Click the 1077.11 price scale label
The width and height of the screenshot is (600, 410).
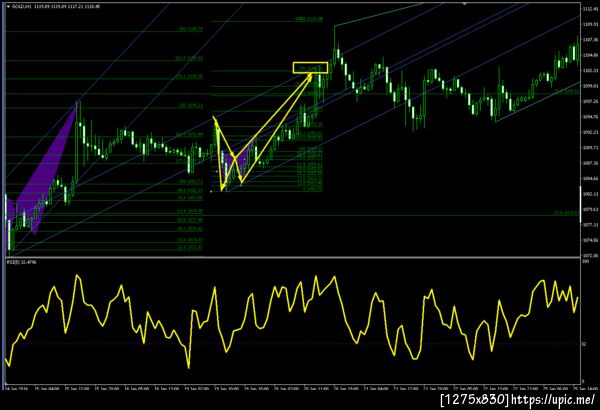pyautogui.click(x=590, y=225)
